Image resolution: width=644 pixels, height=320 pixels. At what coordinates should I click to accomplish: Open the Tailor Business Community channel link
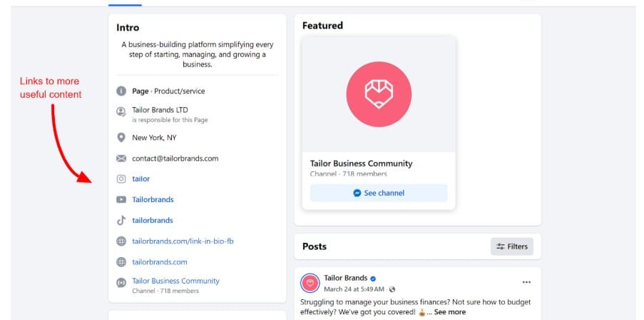[175, 281]
